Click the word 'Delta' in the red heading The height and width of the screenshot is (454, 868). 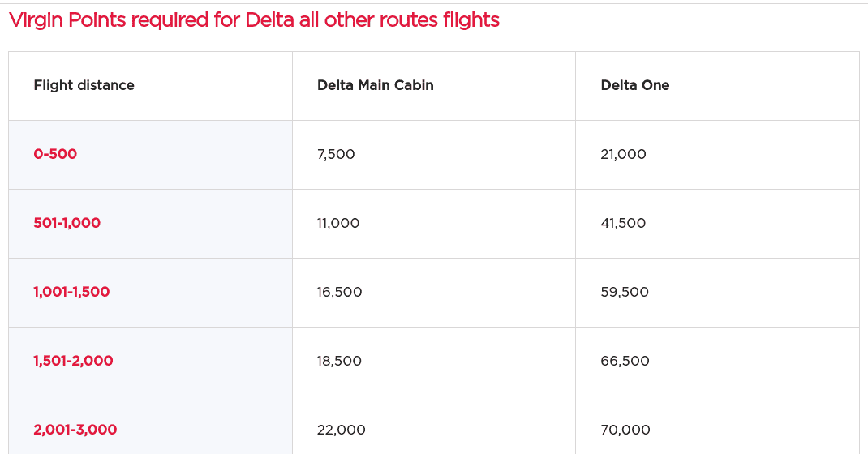[x=269, y=20]
